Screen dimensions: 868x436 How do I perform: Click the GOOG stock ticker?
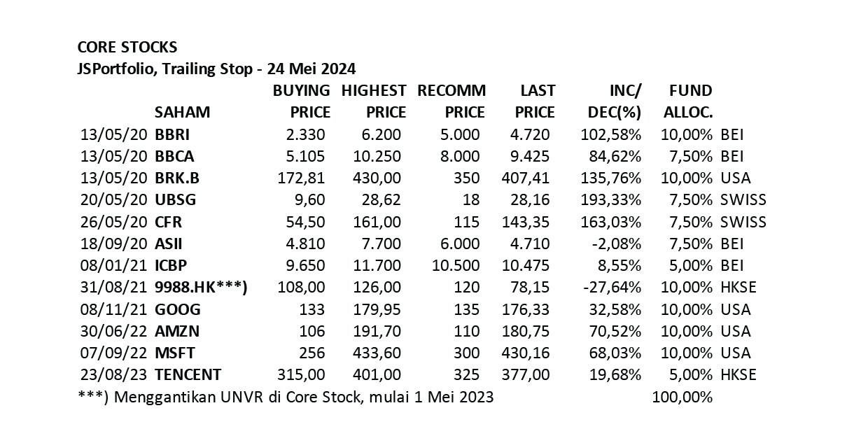click(x=178, y=309)
